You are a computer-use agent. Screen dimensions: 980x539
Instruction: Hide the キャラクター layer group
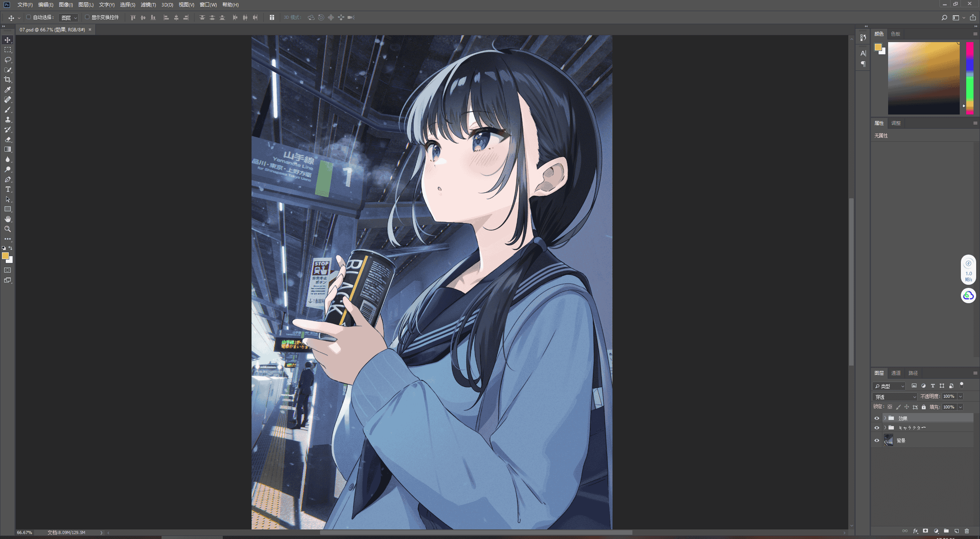(877, 428)
